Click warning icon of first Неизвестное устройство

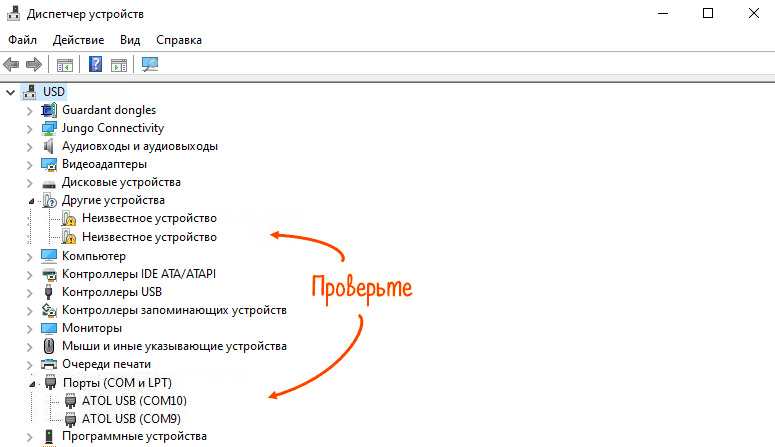coord(69,219)
